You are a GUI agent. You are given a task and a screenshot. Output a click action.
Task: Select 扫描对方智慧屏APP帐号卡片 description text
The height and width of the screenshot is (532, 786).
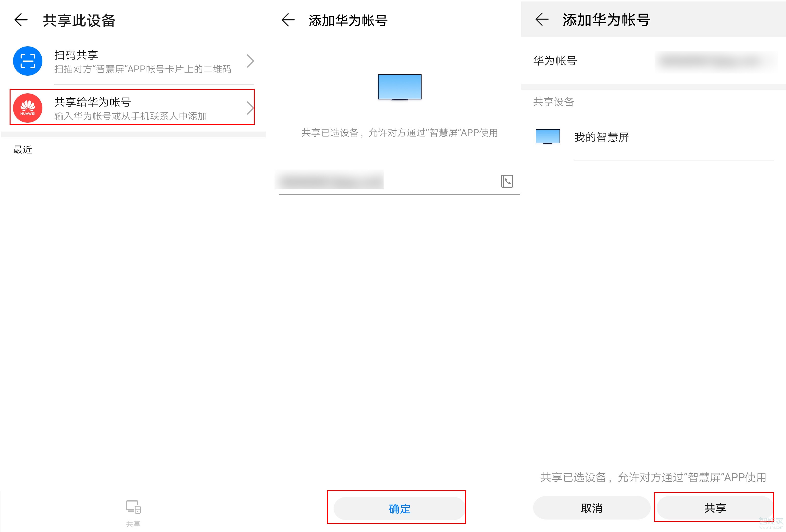pos(143,69)
